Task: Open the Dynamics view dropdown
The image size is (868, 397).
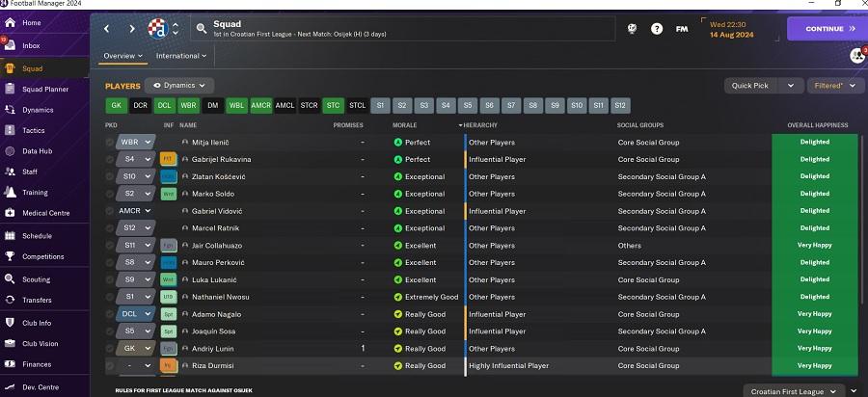Action: pyautogui.click(x=179, y=86)
